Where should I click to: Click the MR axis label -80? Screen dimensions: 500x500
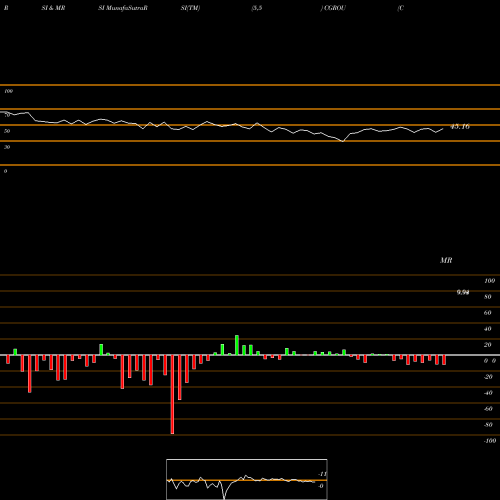(x=488, y=425)
